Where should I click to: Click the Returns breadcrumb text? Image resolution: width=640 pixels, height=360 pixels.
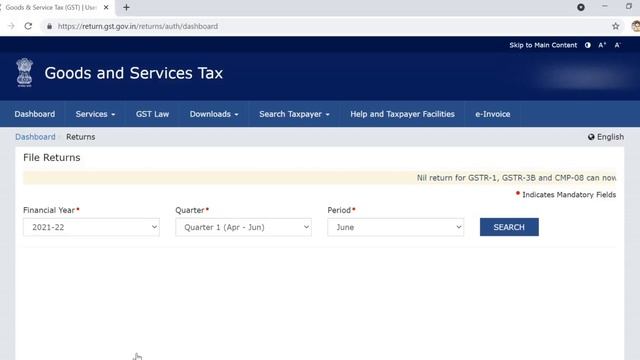point(80,137)
